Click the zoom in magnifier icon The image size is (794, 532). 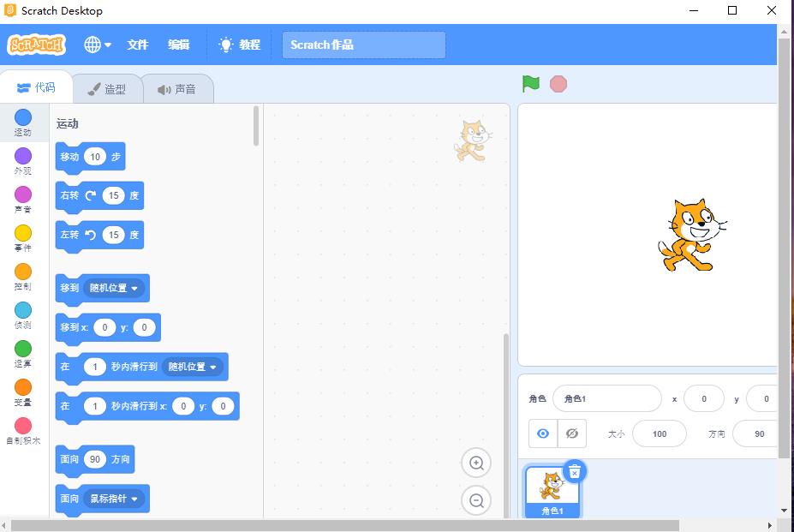[476, 463]
